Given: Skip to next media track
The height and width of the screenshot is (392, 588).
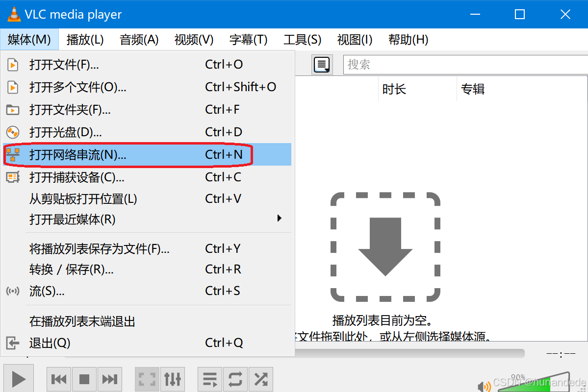Looking at the screenshot, I should point(110,379).
